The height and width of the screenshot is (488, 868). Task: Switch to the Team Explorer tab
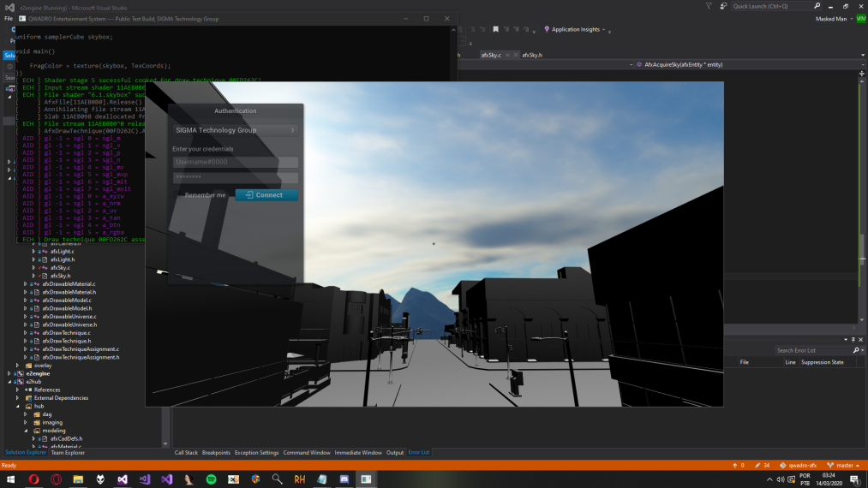coord(68,453)
